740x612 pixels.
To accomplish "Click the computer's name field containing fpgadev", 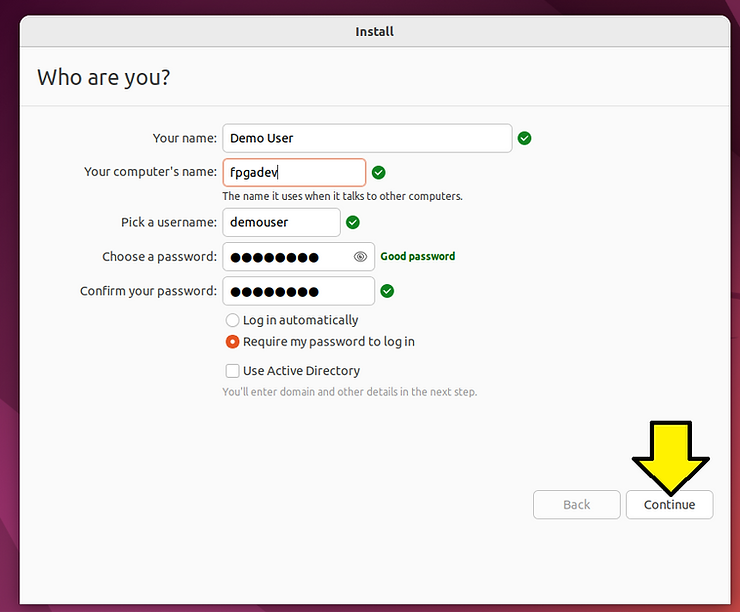I will 294,173.
